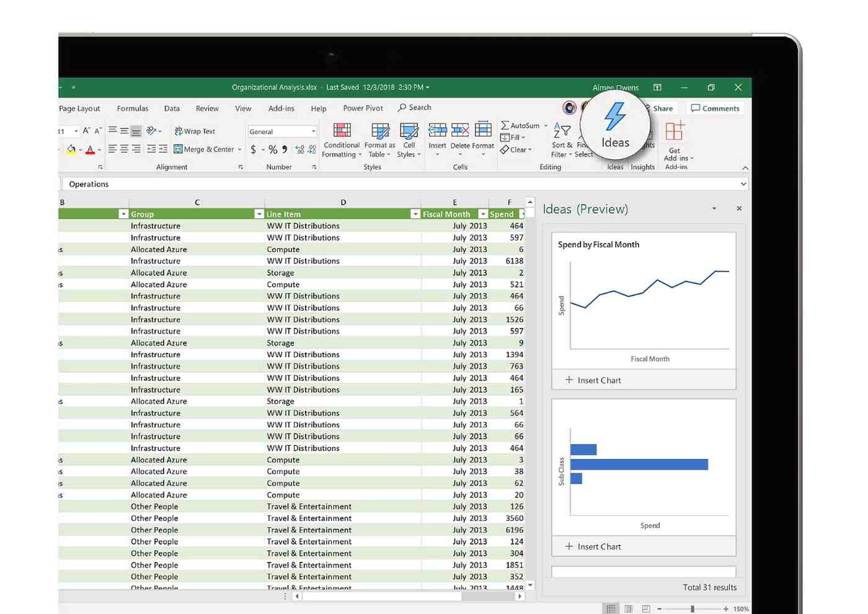
Task: Switch to the Power Pivot tab
Action: (363, 109)
